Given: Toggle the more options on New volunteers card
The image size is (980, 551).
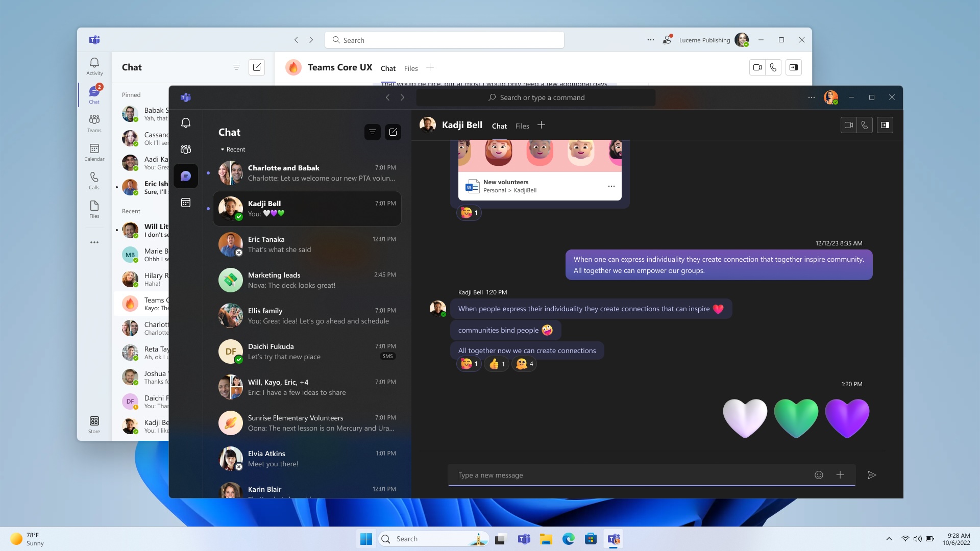Looking at the screenshot, I should pyautogui.click(x=611, y=186).
